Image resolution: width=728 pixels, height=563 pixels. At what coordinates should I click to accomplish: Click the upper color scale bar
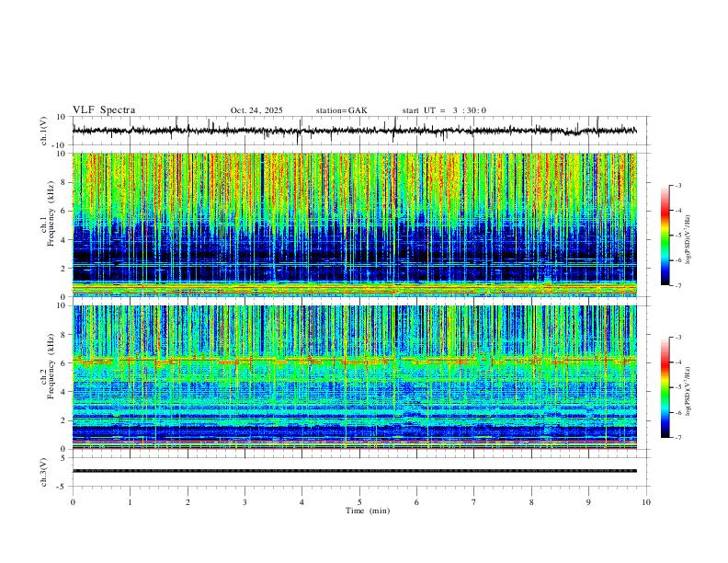(x=665, y=236)
